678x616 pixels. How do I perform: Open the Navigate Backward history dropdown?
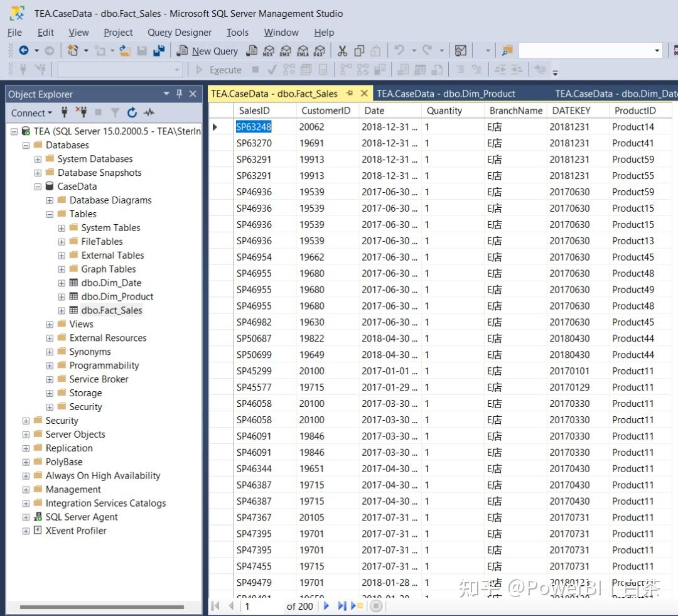point(36,51)
